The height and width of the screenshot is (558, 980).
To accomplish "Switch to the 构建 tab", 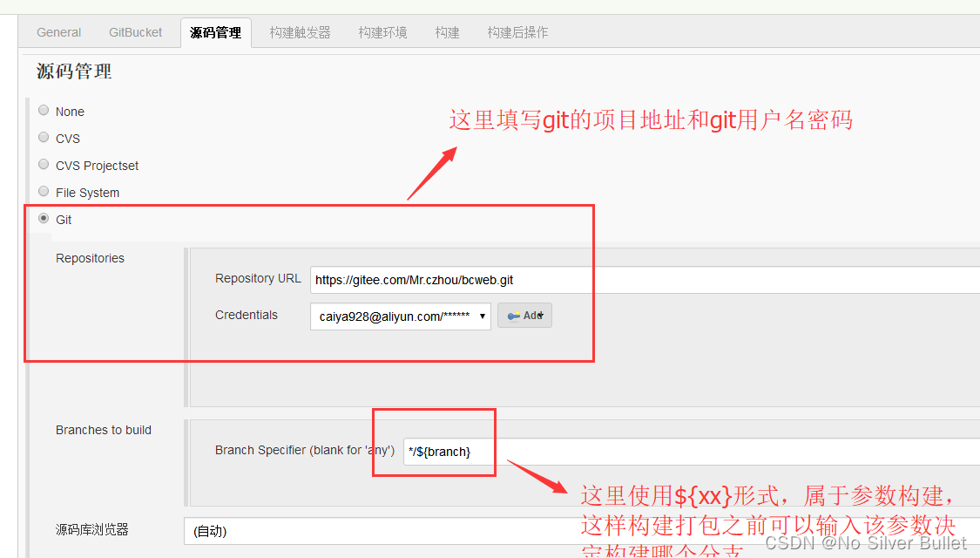I will tap(447, 32).
